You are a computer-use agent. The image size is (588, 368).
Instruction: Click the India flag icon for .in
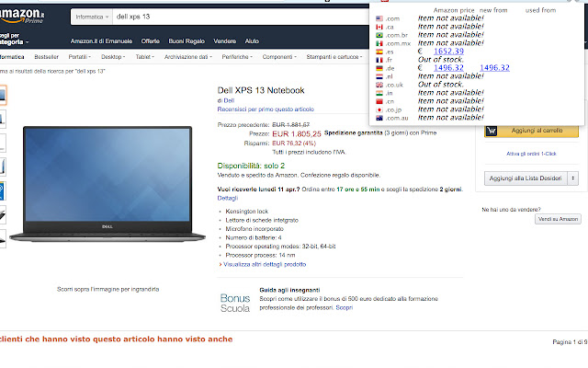[379, 93]
